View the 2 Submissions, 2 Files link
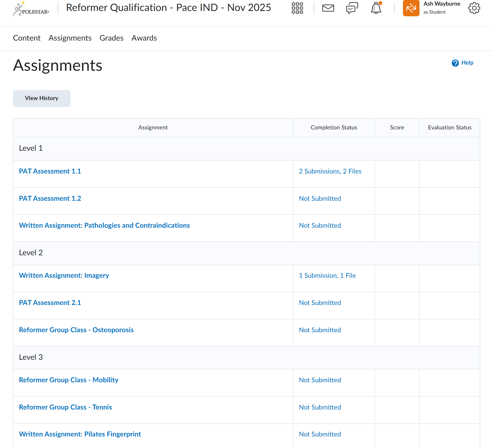 point(330,171)
